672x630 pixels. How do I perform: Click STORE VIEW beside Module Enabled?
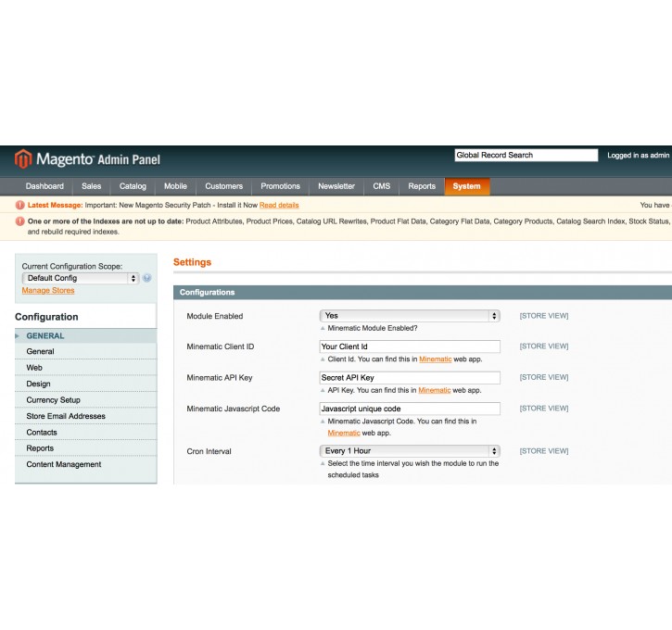544,316
